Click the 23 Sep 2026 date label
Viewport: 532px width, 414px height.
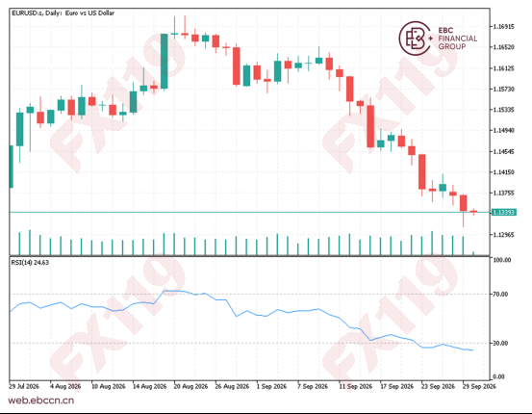click(438, 386)
